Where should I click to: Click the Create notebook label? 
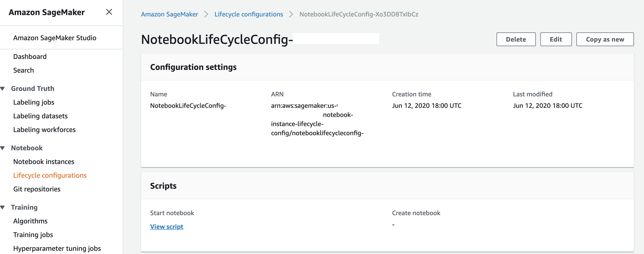point(416,213)
